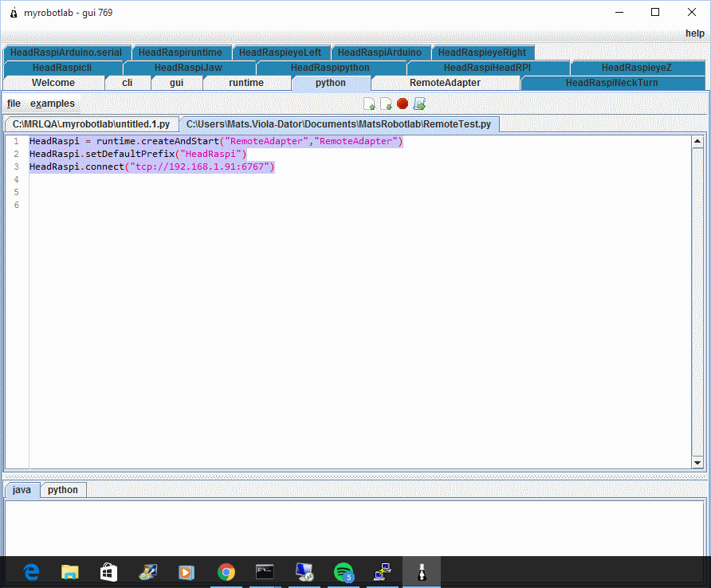The image size is (711, 588).
Task: Open the media player taskbar icon
Action: coord(186,572)
